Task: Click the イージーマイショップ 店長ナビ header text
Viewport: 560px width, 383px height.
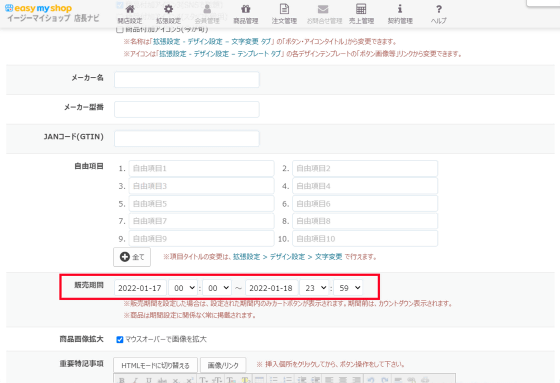Action: 53,18
